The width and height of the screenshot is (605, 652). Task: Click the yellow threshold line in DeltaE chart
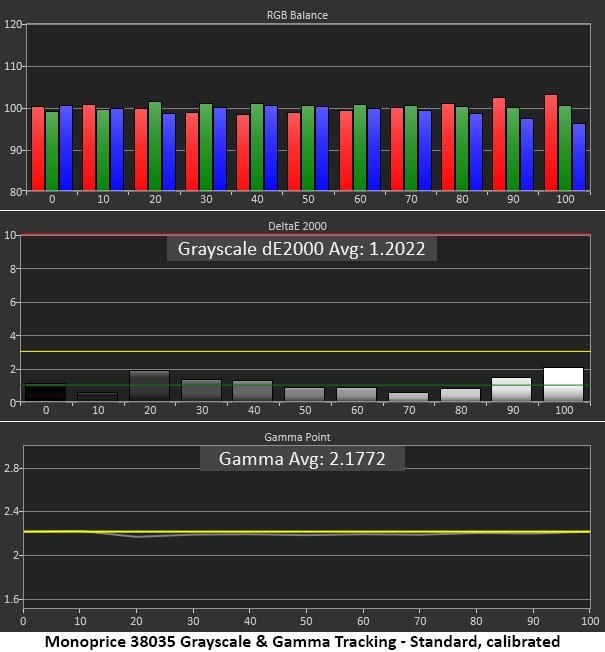(x=305, y=352)
